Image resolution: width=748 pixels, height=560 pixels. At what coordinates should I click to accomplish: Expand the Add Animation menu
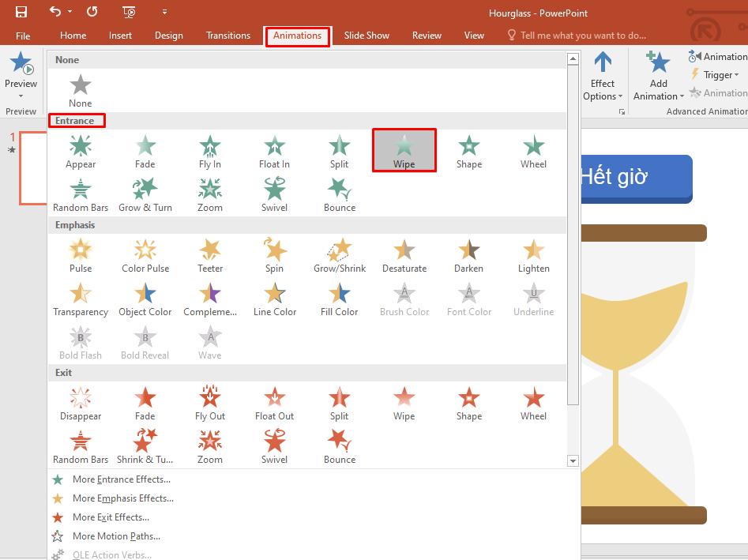658,77
